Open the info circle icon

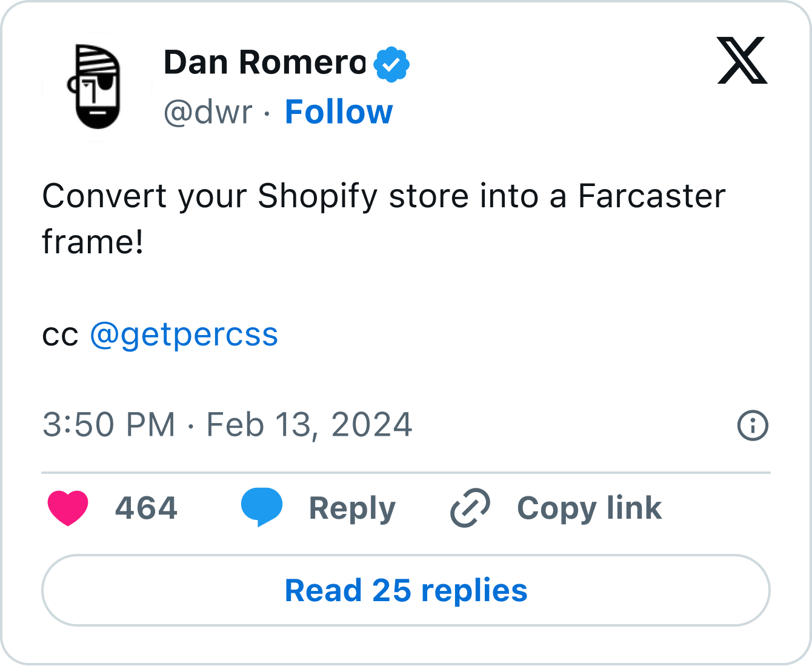pyautogui.click(x=753, y=425)
